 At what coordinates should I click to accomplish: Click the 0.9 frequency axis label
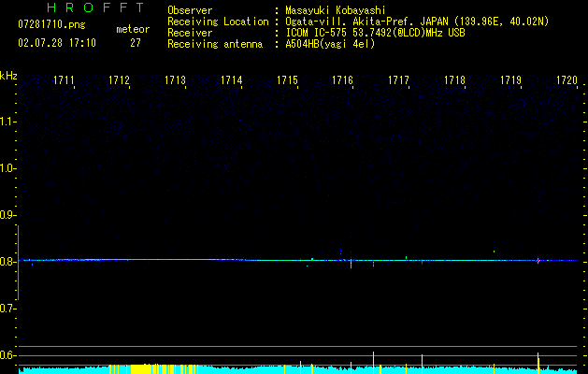point(7,215)
